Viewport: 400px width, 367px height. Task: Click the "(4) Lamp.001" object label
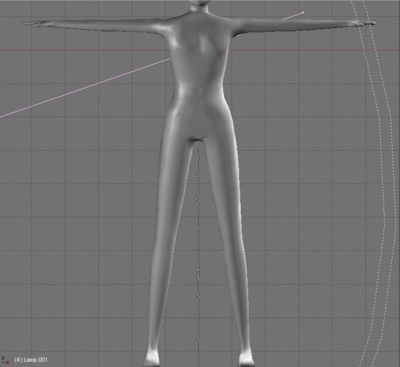coord(31,360)
